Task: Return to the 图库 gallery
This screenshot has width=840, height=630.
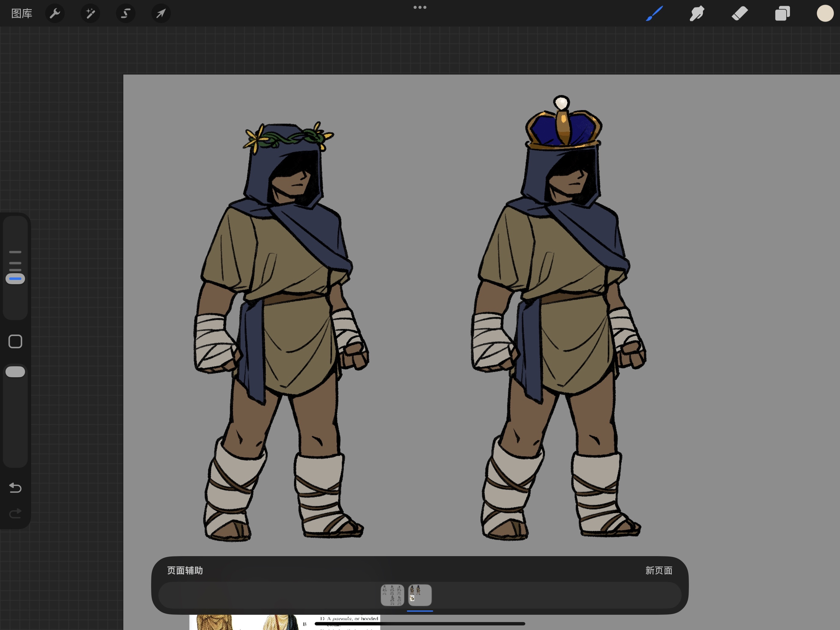Action: click(x=22, y=14)
